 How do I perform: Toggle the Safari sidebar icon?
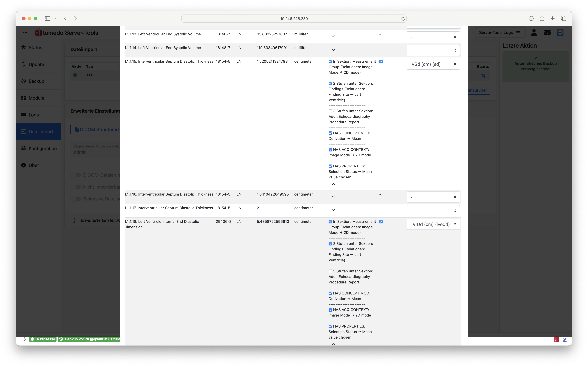click(47, 18)
